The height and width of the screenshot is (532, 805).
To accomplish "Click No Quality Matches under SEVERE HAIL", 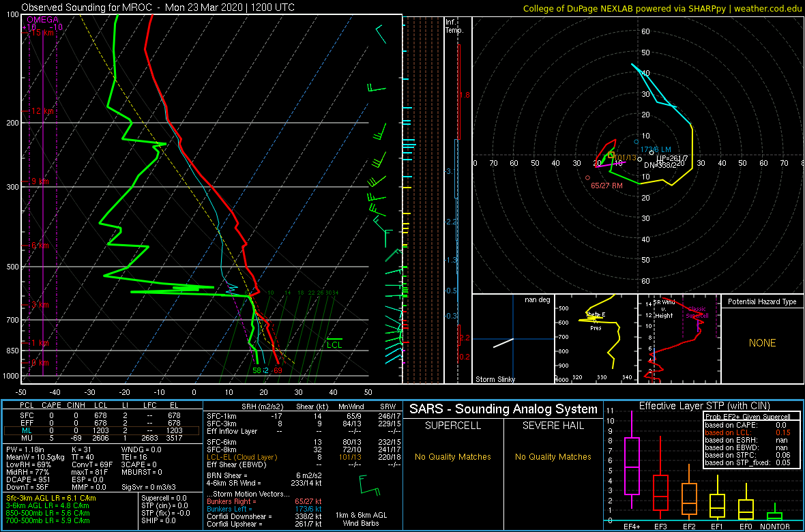I will coord(553,456).
